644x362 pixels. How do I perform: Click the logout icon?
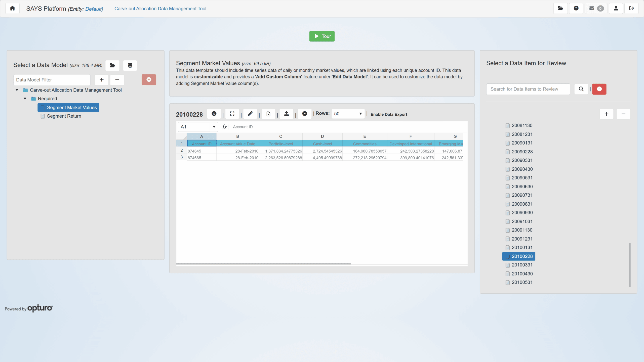(x=631, y=8)
